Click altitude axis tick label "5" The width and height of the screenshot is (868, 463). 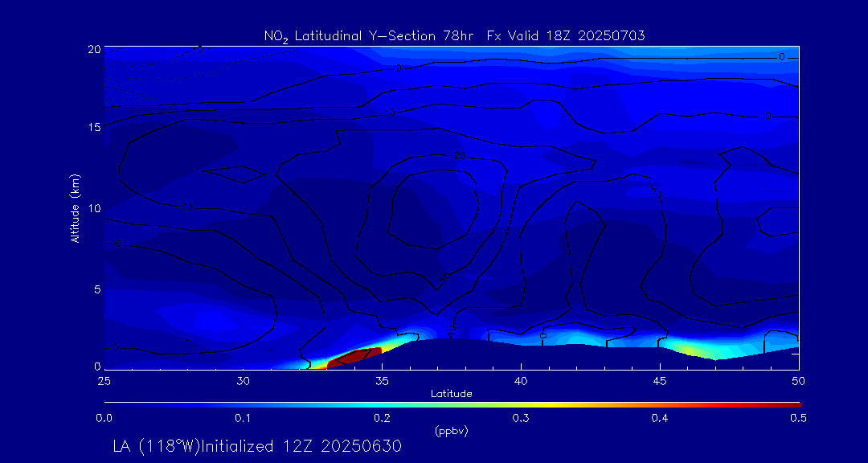click(98, 289)
